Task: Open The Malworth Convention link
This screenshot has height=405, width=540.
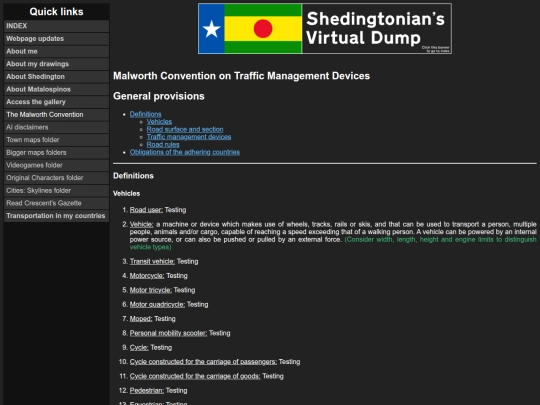Action: (x=56, y=115)
